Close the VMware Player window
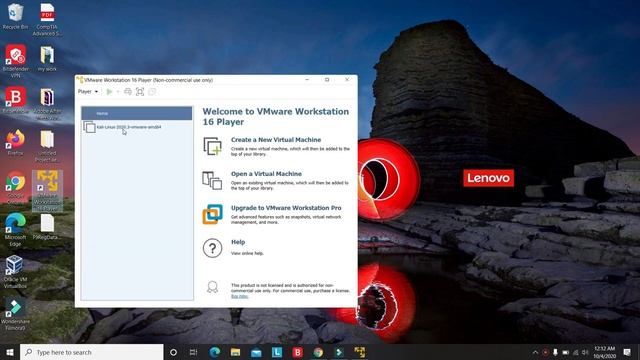 pos(347,80)
